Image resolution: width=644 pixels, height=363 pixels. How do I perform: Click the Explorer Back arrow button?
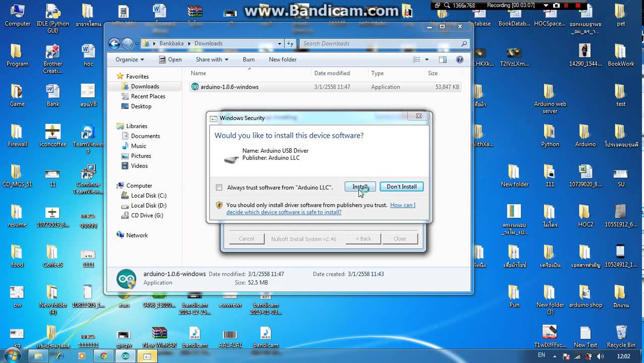pyautogui.click(x=114, y=43)
